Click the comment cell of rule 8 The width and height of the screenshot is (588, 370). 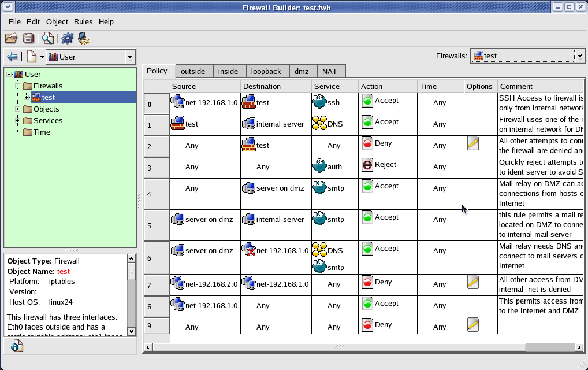tap(541, 306)
